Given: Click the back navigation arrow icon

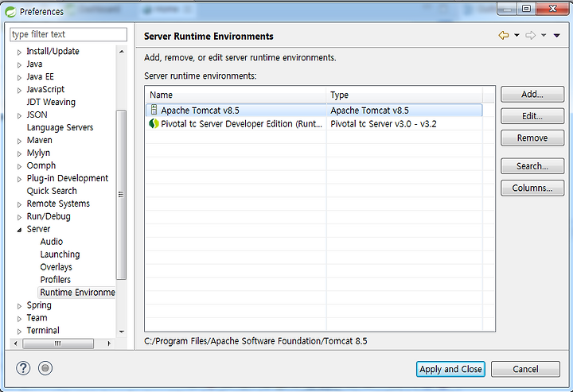Looking at the screenshot, I should click(504, 36).
